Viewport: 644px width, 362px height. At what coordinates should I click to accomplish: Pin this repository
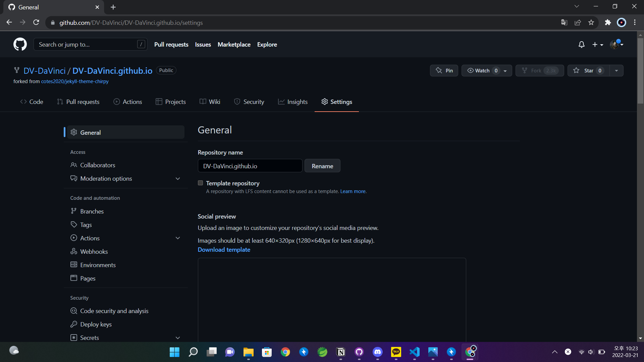pyautogui.click(x=444, y=70)
